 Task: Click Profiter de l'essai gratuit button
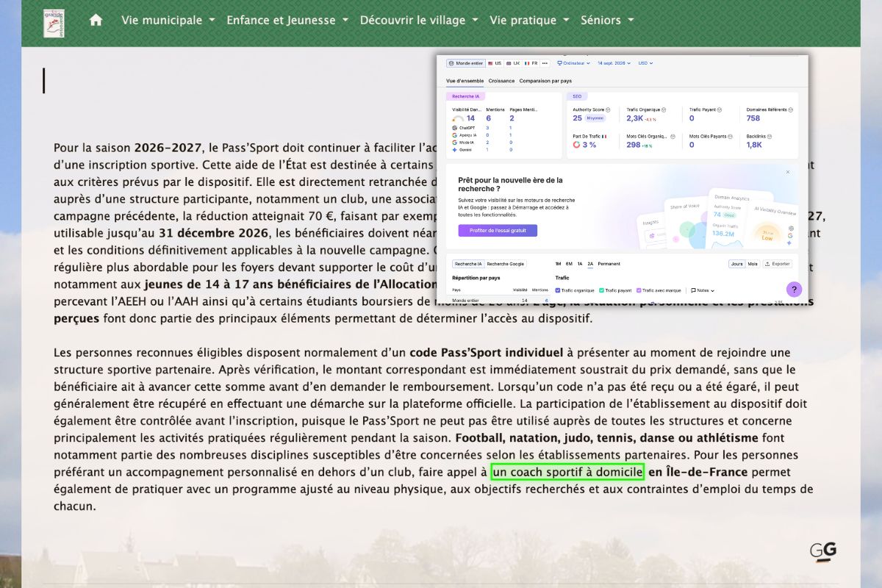point(498,231)
